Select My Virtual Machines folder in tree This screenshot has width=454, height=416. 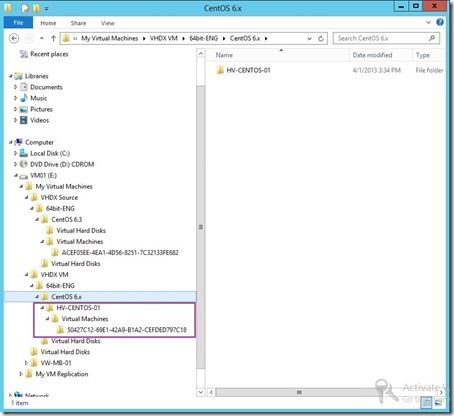[x=64, y=186]
